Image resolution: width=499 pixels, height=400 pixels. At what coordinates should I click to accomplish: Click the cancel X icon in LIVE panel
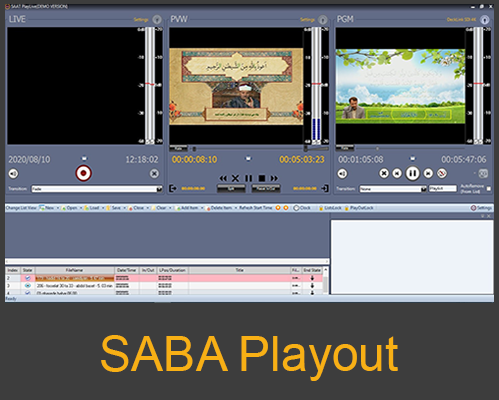154,173
